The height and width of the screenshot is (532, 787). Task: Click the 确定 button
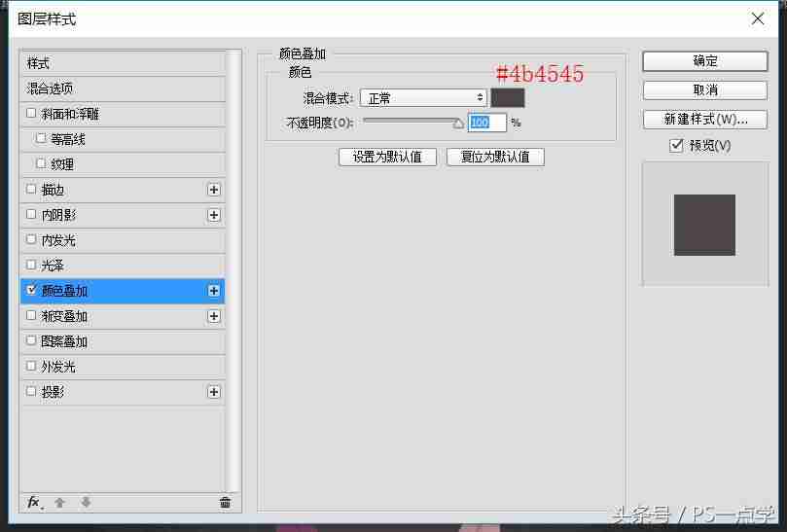click(x=704, y=61)
